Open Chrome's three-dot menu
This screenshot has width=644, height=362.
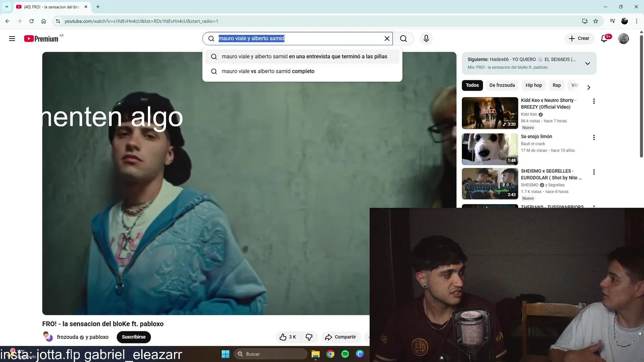(x=636, y=21)
